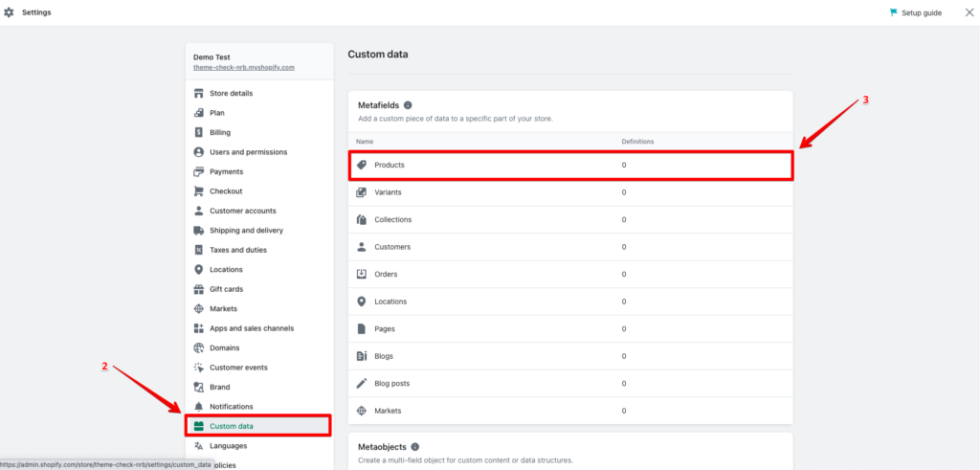The image size is (980, 470).
Task: Click the Gift cards present icon
Action: pos(199,289)
